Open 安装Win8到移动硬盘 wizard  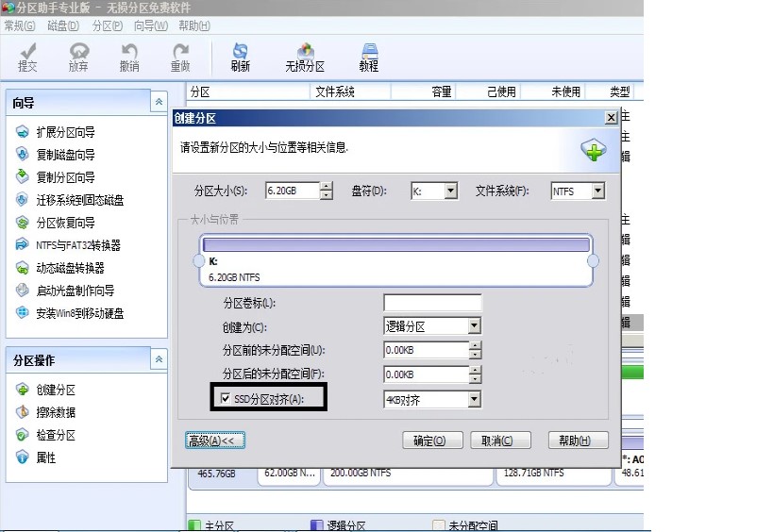(x=70, y=313)
